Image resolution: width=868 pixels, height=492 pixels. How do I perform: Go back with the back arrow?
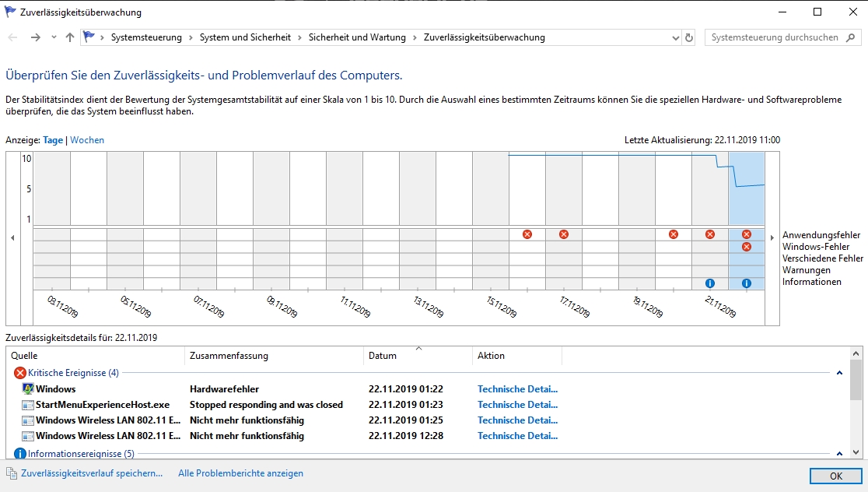[12, 37]
